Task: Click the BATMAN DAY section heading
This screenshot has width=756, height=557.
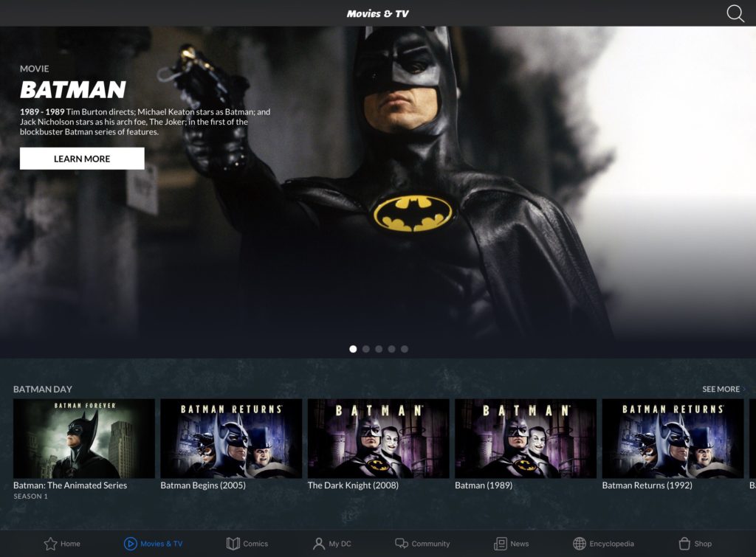Action: [x=42, y=389]
